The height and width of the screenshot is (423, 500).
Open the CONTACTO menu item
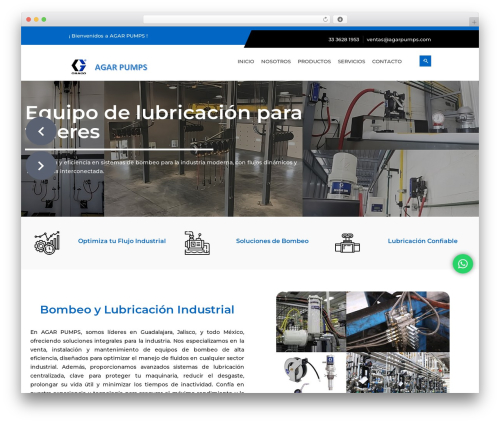pos(387,61)
